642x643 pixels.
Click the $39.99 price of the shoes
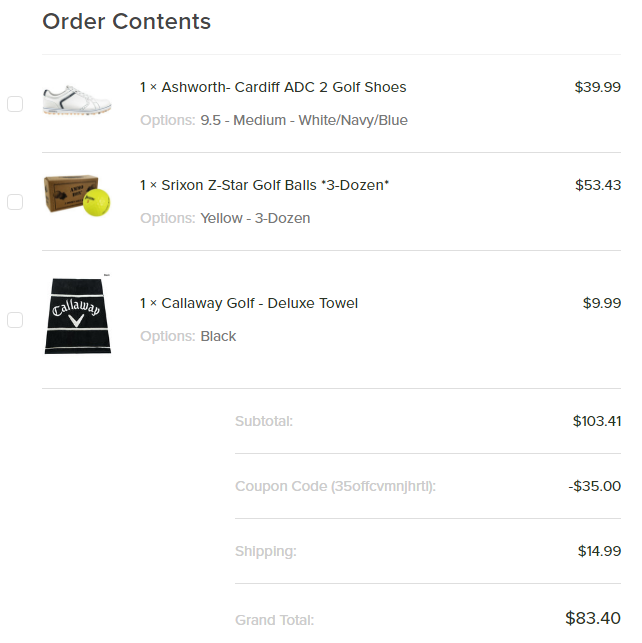point(597,87)
